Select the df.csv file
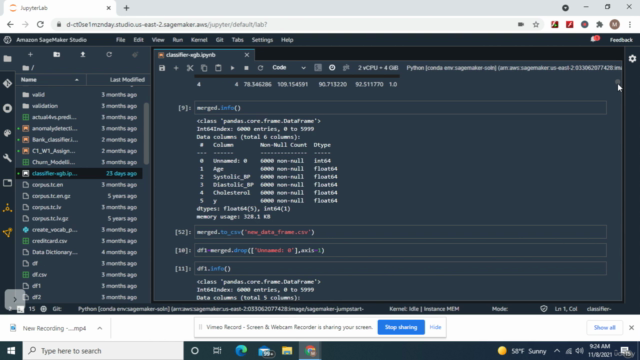Screen dimensions: 640x360 (80, 275)
